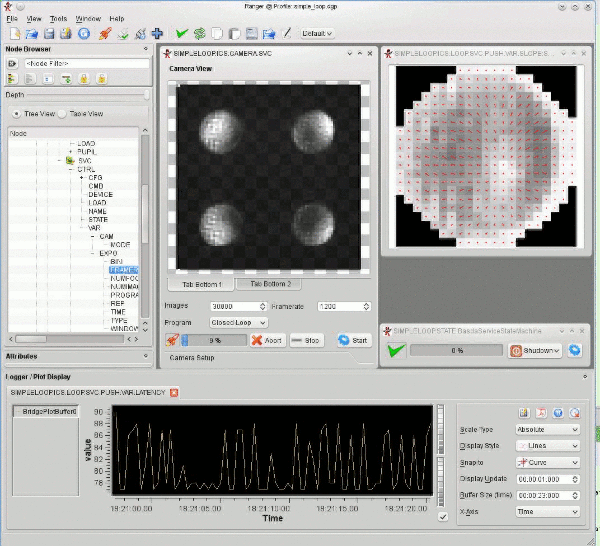Screen dimensions: 600x546
Task: Click the blue plus add icon
Action: 157,33
